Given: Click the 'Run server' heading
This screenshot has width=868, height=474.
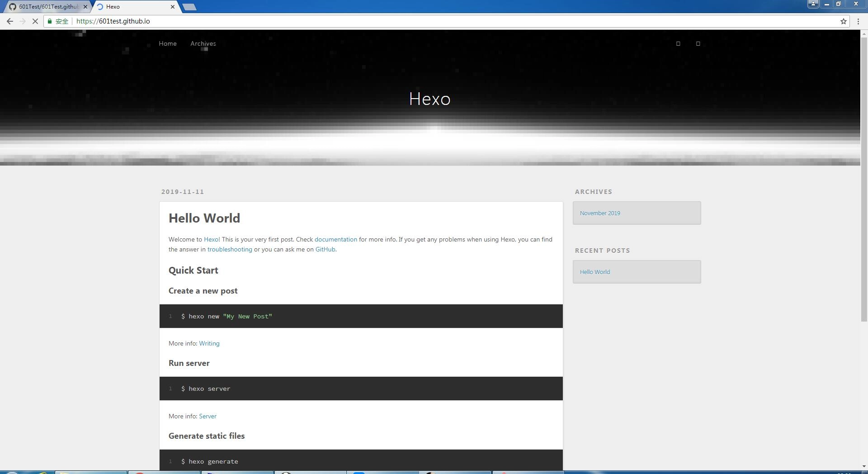Looking at the screenshot, I should 189,363.
